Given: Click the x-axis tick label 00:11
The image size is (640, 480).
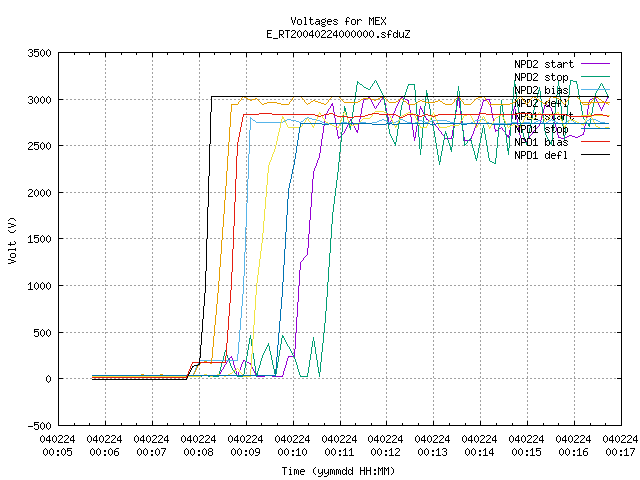Looking at the screenshot, I should (x=339, y=453).
